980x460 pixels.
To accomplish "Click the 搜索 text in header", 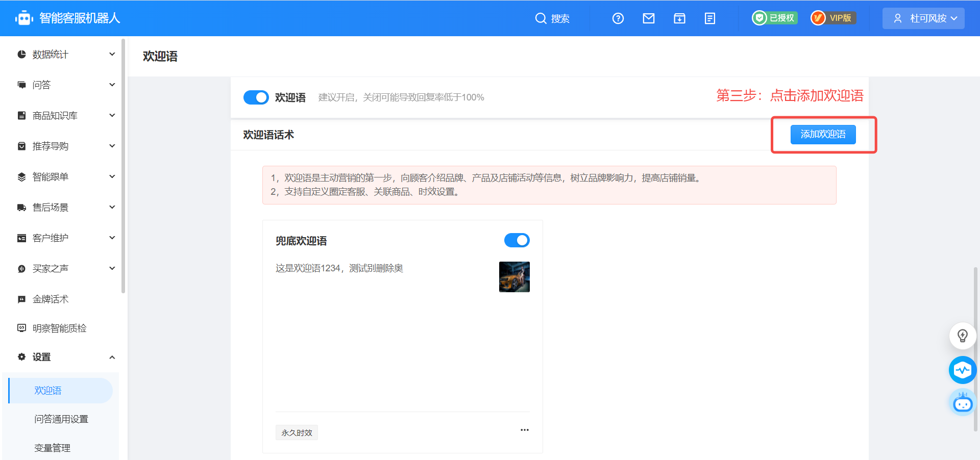I will [560, 18].
